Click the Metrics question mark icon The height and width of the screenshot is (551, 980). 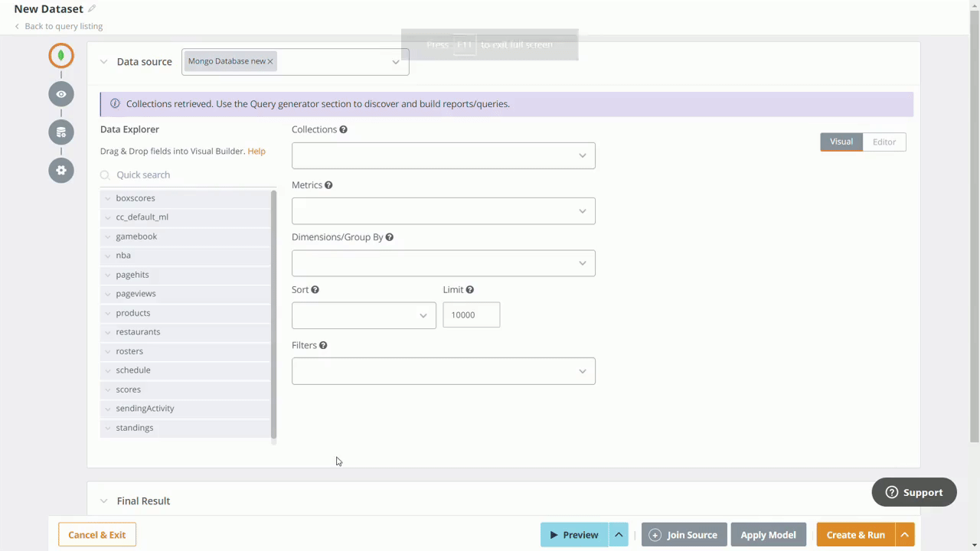(328, 184)
